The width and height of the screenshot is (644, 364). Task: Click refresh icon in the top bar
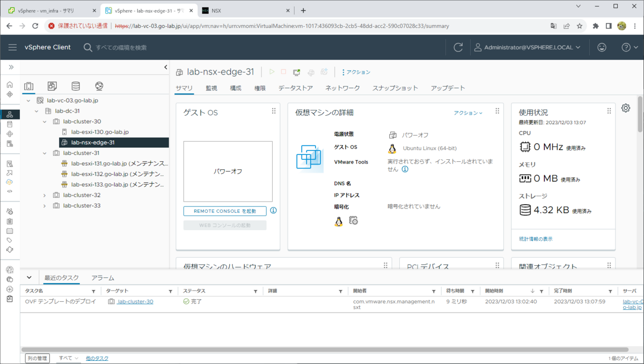[x=458, y=47]
